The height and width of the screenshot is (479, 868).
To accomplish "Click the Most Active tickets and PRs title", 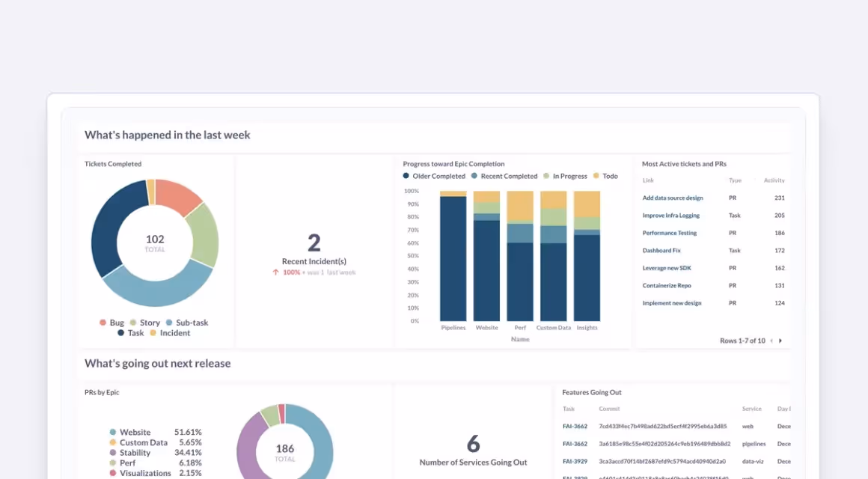I will (x=684, y=164).
